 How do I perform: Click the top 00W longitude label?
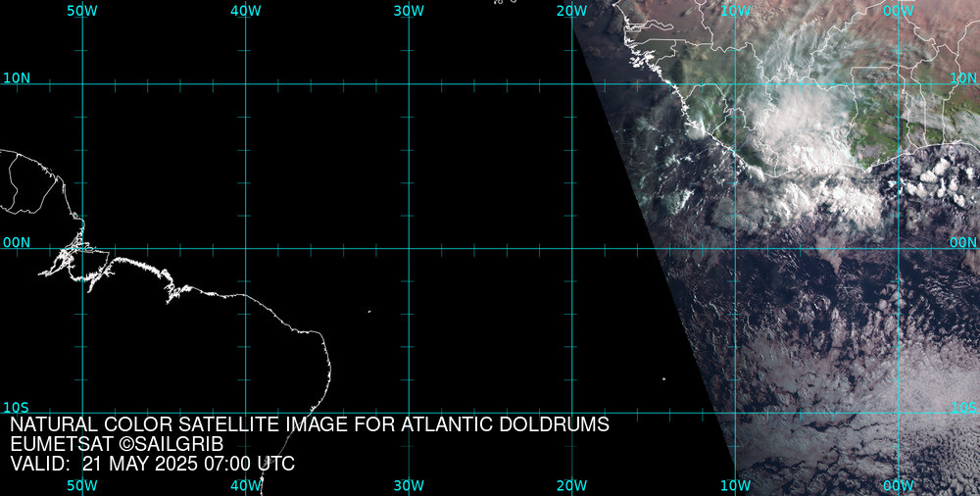tap(899, 11)
